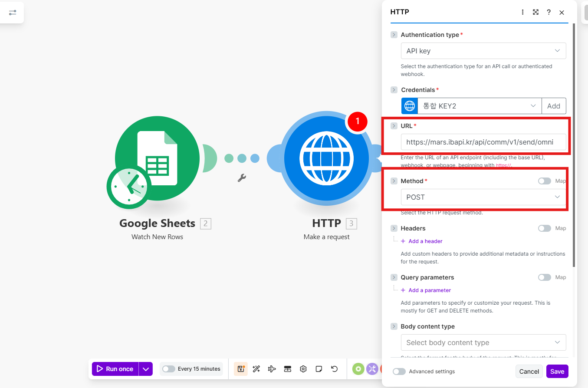
Task: Open scenario settings gear icon
Action: (303, 369)
